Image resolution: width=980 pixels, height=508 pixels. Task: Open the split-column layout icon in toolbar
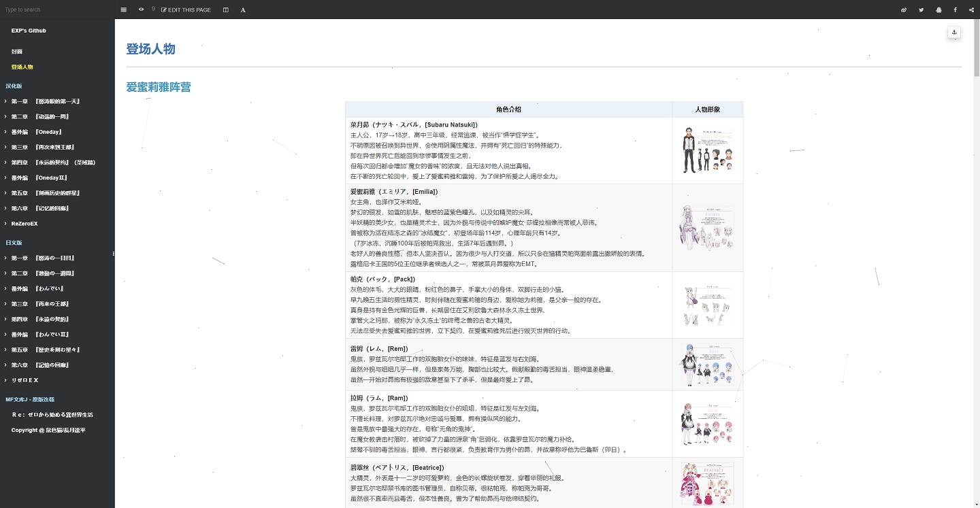226,10
